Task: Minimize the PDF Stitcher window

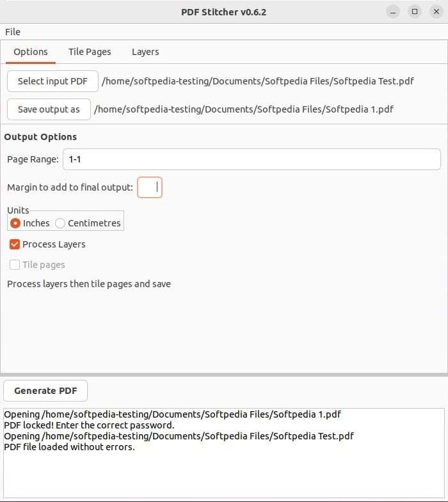Action: pos(393,12)
